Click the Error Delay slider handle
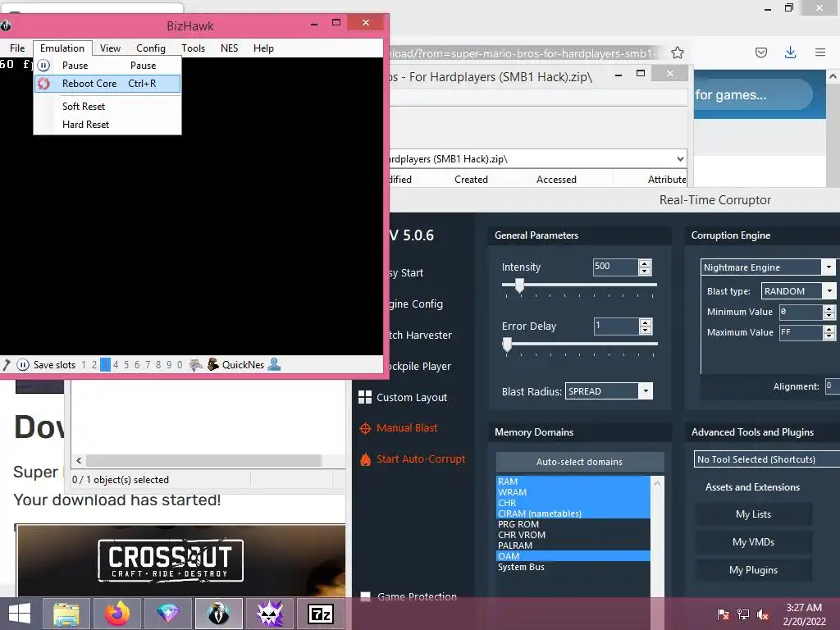This screenshot has width=840, height=630. click(x=507, y=345)
